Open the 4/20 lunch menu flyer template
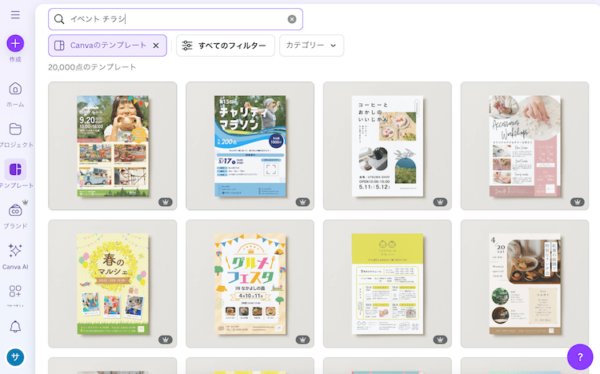The image size is (600, 374). [x=525, y=284]
